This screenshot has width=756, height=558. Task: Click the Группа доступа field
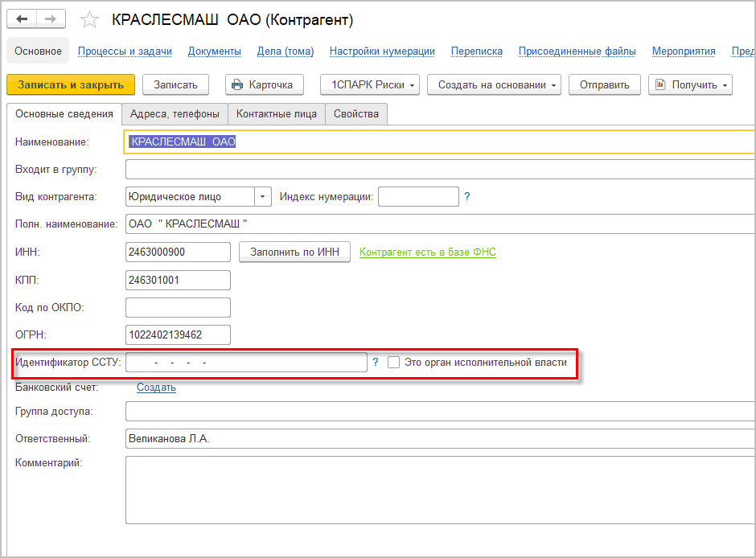tap(440, 412)
